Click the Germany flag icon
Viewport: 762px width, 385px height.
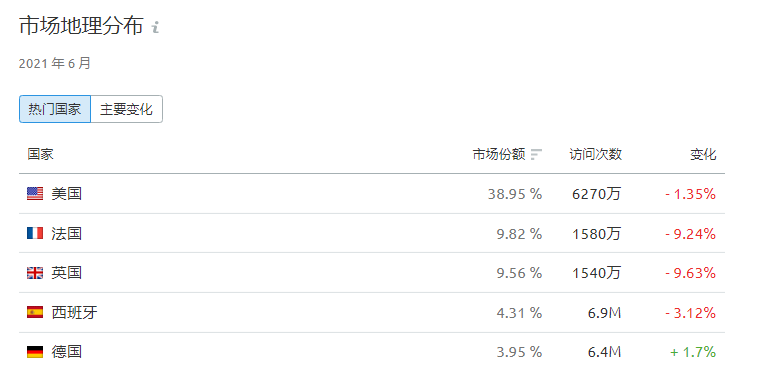[x=35, y=351]
